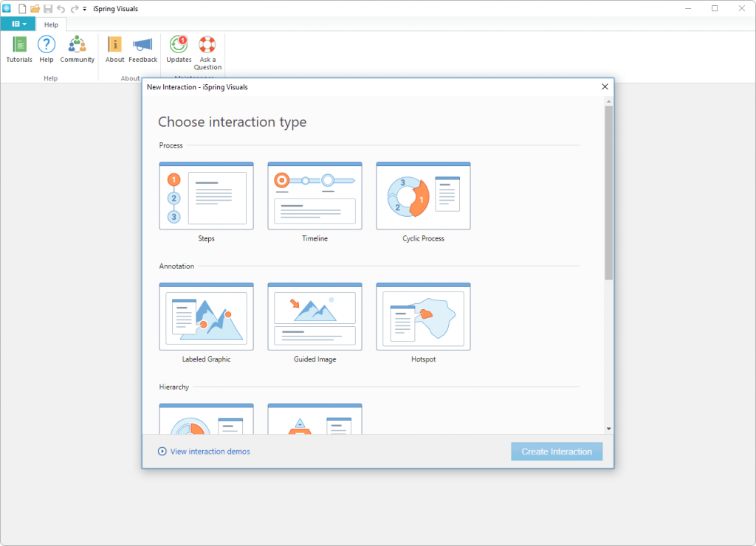Click the Undo arrow icon
The height and width of the screenshot is (546, 756).
(61, 9)
